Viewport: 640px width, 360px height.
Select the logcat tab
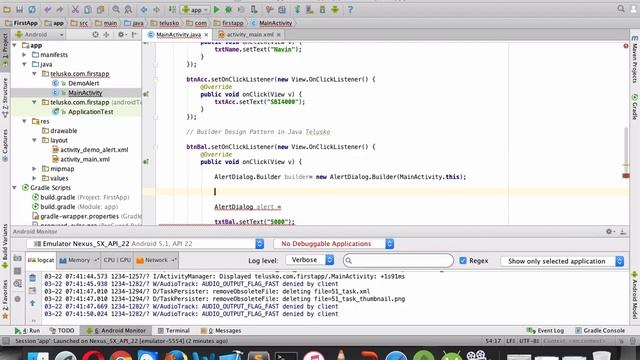tap(41, 260)
